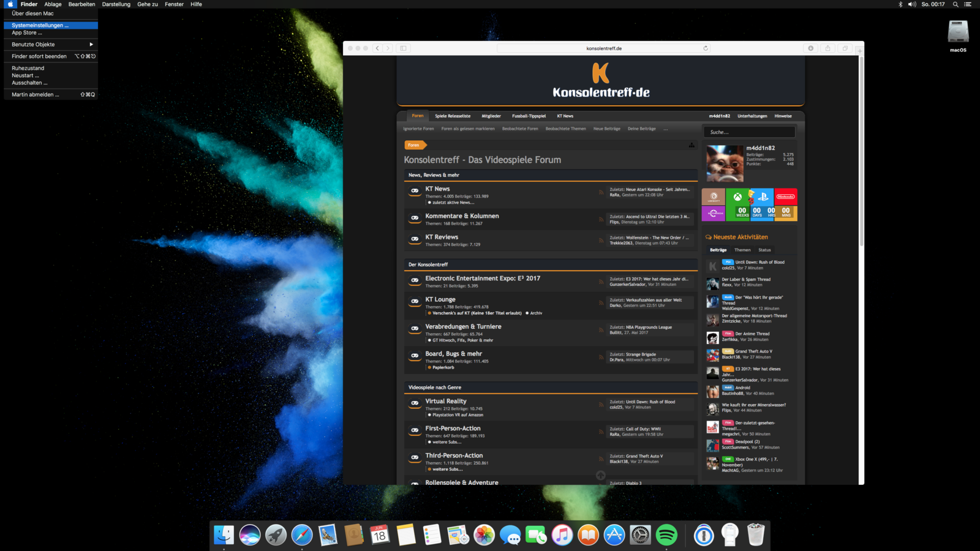The image size is (980, 551).
Task: Click the Safari address bar
Action: tap(604, 48)
